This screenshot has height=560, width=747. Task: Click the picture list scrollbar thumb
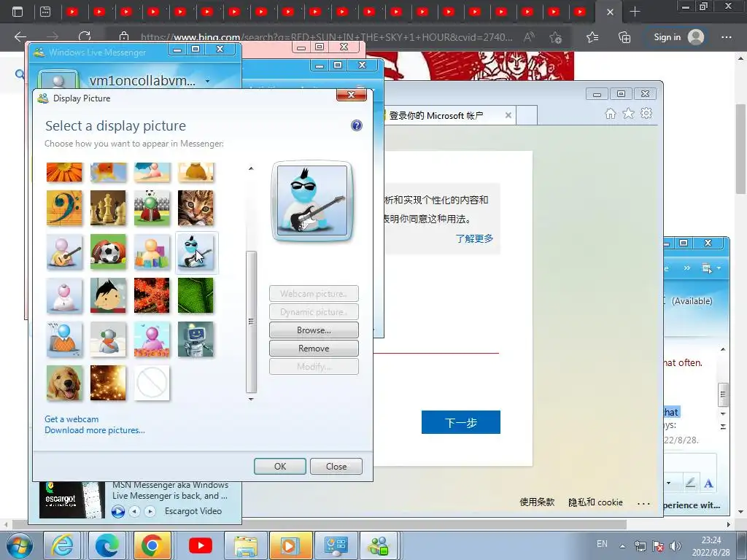251,322
